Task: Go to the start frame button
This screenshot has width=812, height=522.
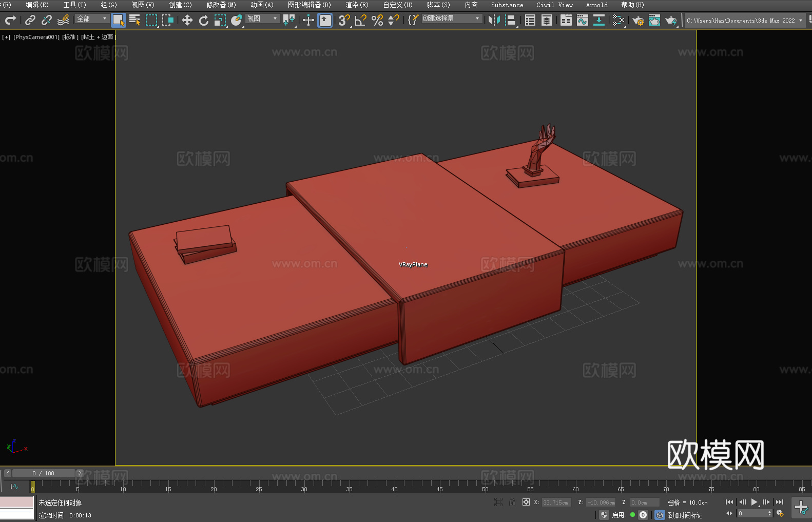Action: pyautogui.click(x=729, y=502)
